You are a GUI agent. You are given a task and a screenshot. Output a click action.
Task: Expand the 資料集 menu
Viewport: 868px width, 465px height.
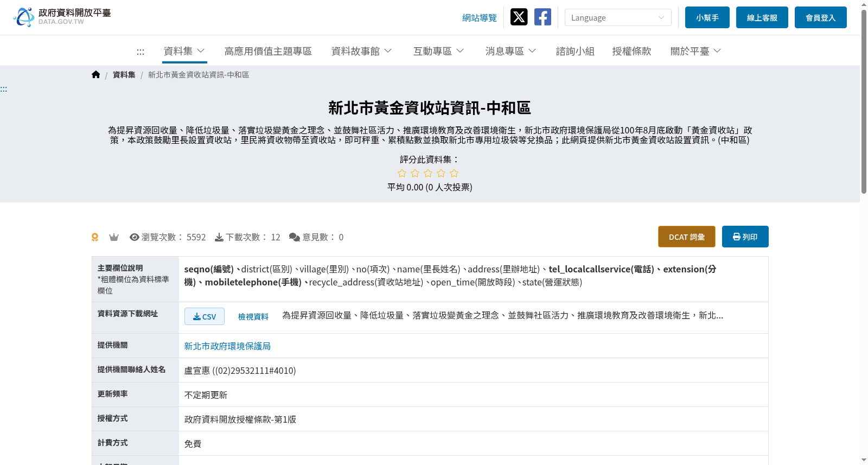[184, 51]
